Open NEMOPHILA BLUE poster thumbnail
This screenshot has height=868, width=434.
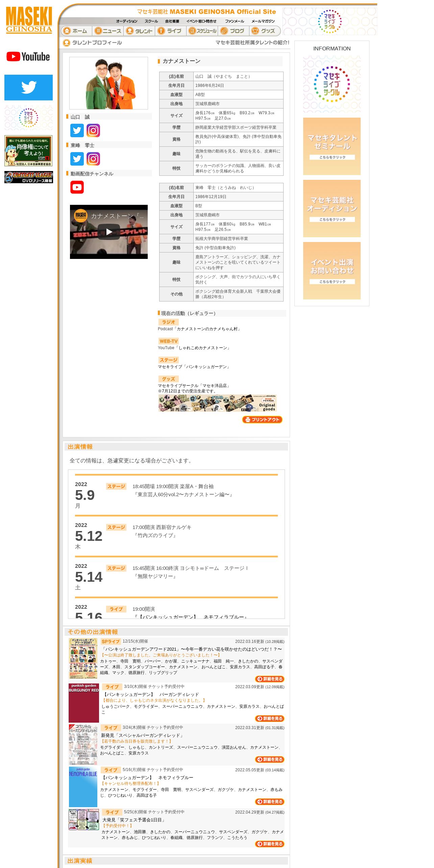pyautogui.click(x=83, y=787)
